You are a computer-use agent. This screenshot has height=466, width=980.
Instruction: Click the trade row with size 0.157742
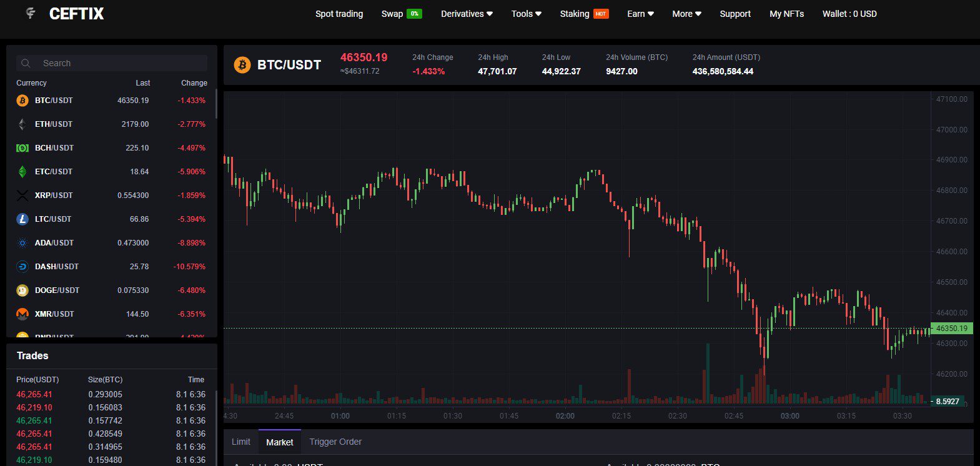(111, 420)
